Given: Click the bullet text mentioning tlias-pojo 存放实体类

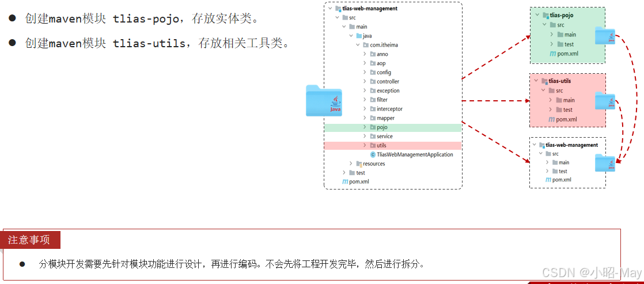Looking at the screenshot, I should click(143, 19).
